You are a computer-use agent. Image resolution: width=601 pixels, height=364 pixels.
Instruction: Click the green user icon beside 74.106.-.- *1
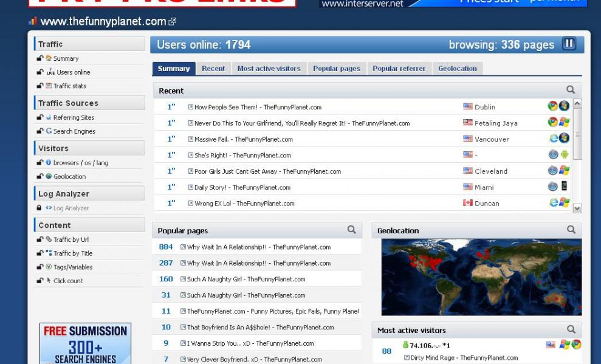point(405,345)
